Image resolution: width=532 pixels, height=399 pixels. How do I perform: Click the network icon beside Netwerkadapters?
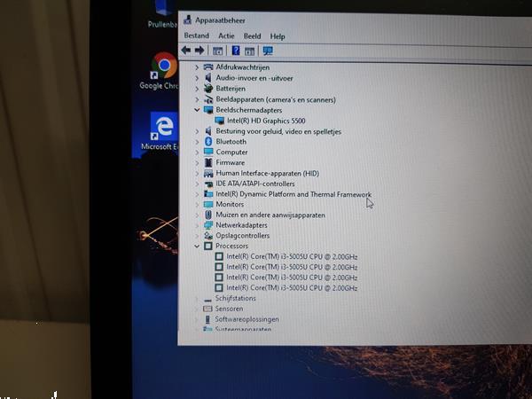coord(208,225)
